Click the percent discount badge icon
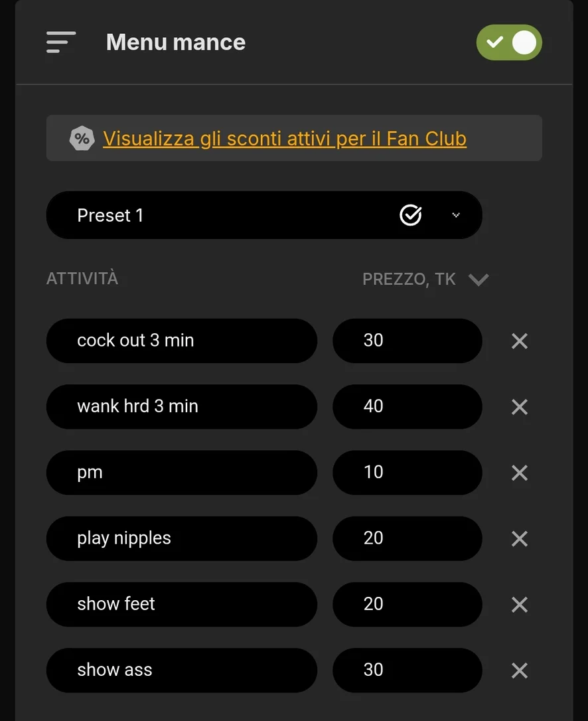 (x=82, y=139)
